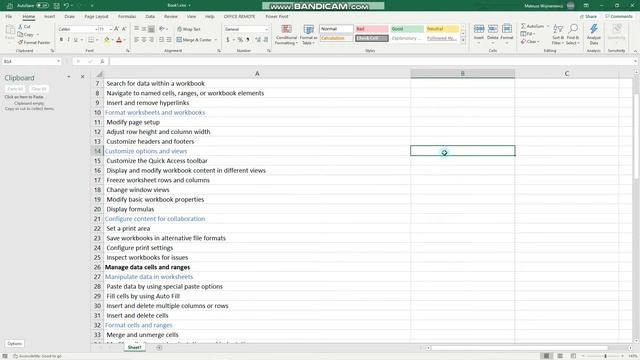Toggle Underline formatting
The height and width of the screenshot is (360, 640).
point(75,40)
